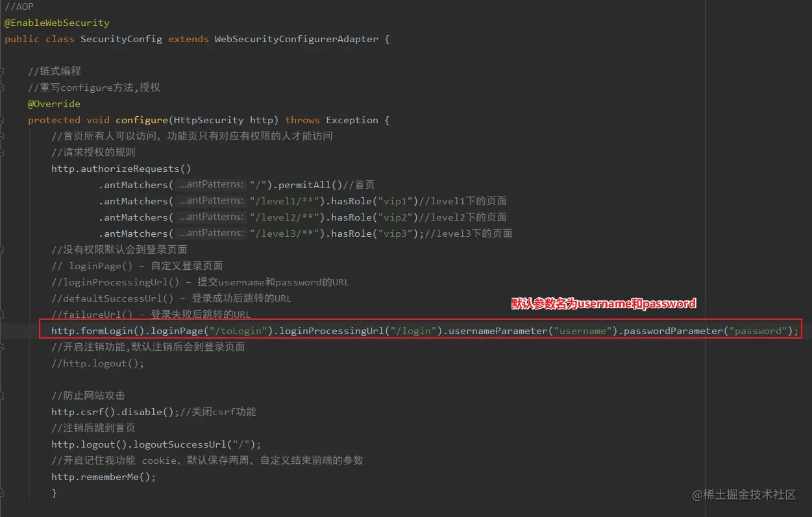
Task: Click the //level2下的页面 comment
Action: [x=463, y=217]
